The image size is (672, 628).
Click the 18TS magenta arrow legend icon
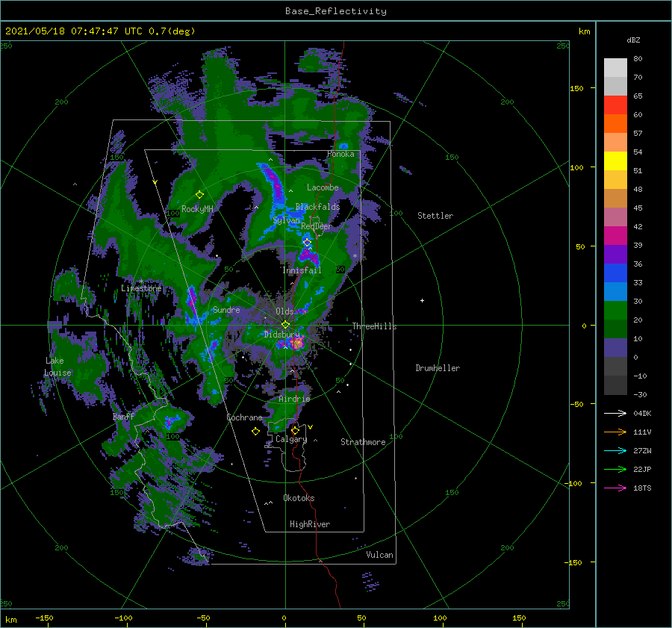click(615, 488)
